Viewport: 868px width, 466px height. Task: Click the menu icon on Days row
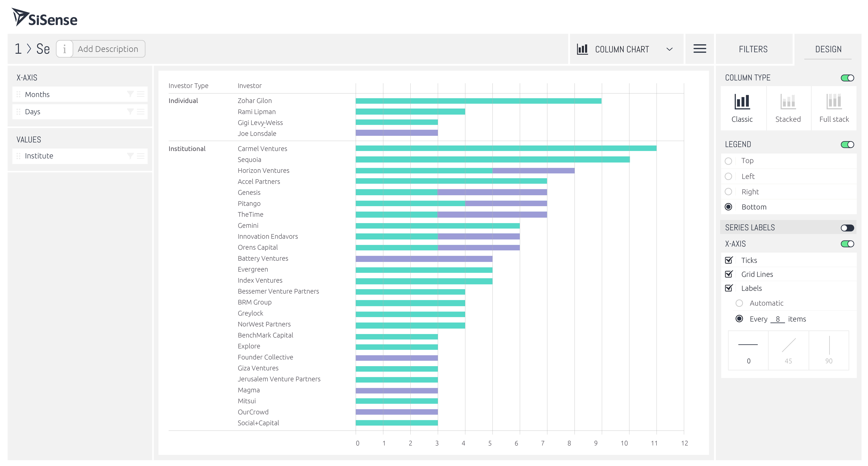coord(141,112)
